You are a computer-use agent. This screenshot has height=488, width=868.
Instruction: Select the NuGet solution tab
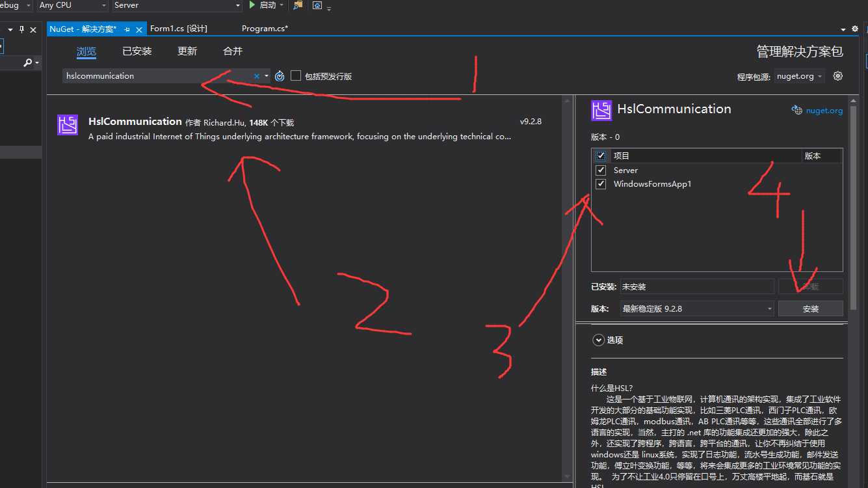coord(83,29)
